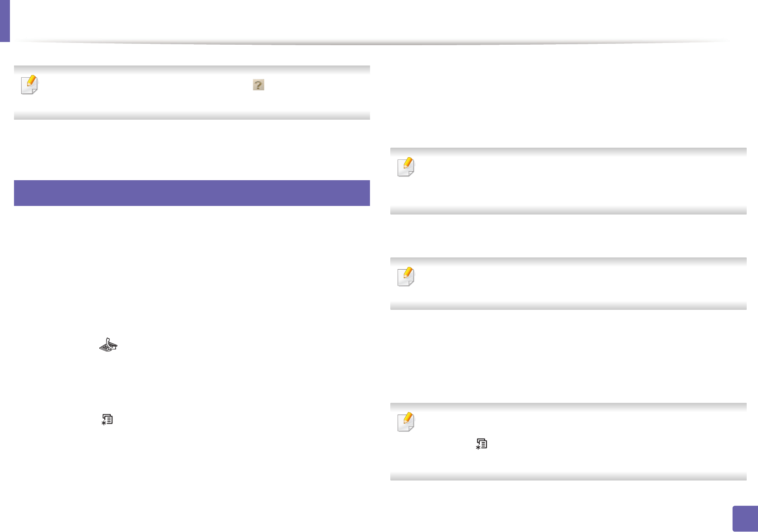
Task: Click the gray top border of the top-left note
Action: [x=192, y=69]
